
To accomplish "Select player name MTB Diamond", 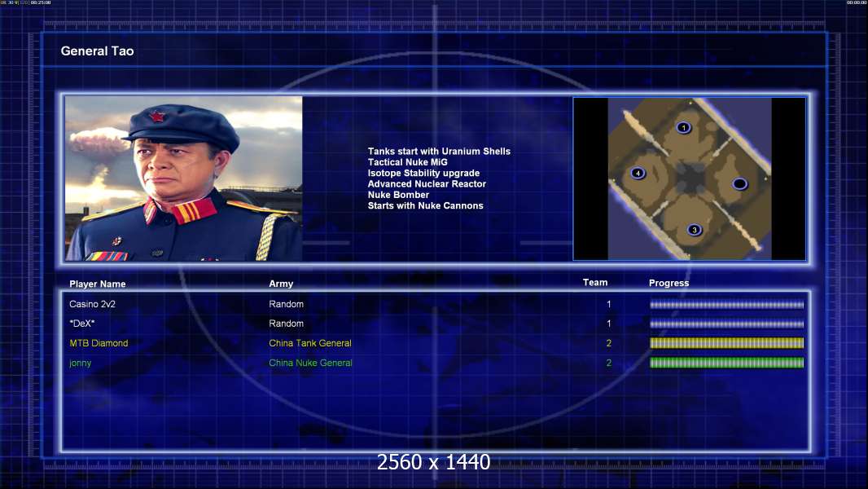I will pyautogui.click(x=99, y=343).
